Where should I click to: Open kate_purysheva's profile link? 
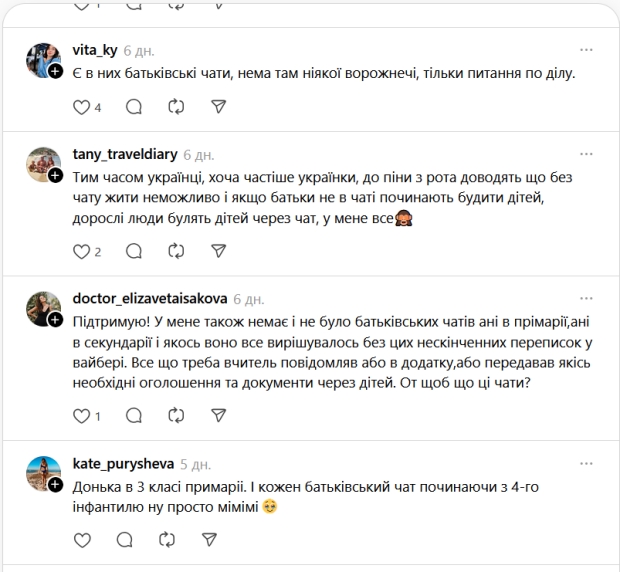tap(124, 464)
